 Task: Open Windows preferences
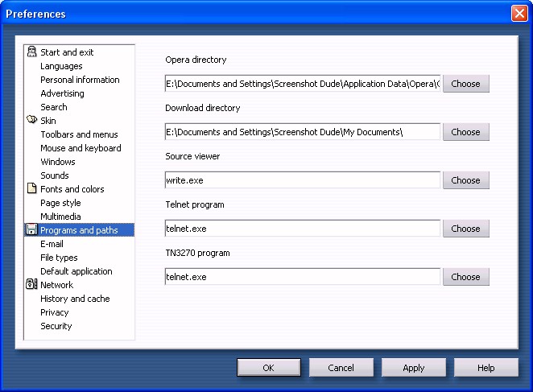click(x=58, y=162)
